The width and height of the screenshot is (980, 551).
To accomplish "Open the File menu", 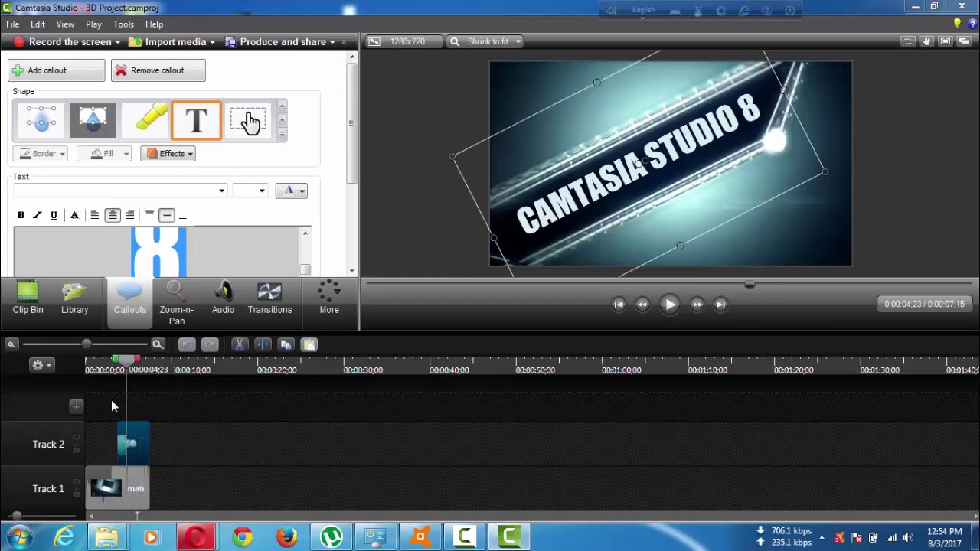I will pyautogui.click(x=13, y=24).
